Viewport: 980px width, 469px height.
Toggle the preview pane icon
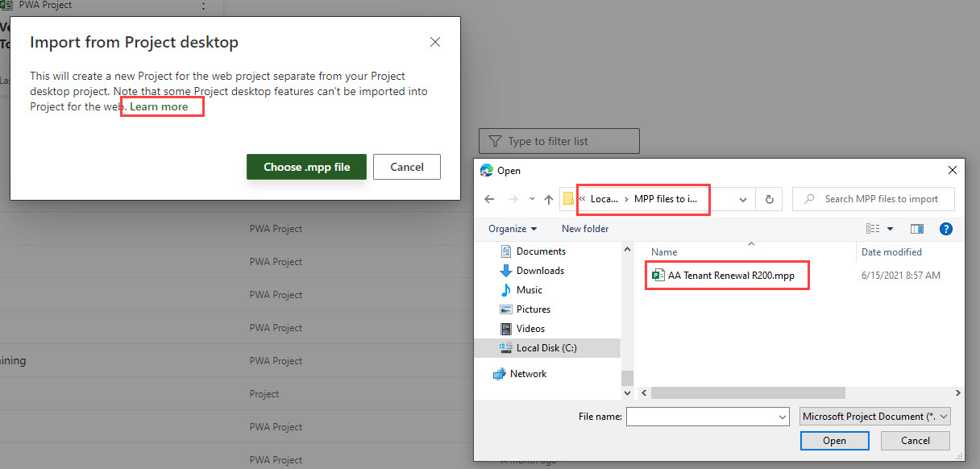click(916, 229)
